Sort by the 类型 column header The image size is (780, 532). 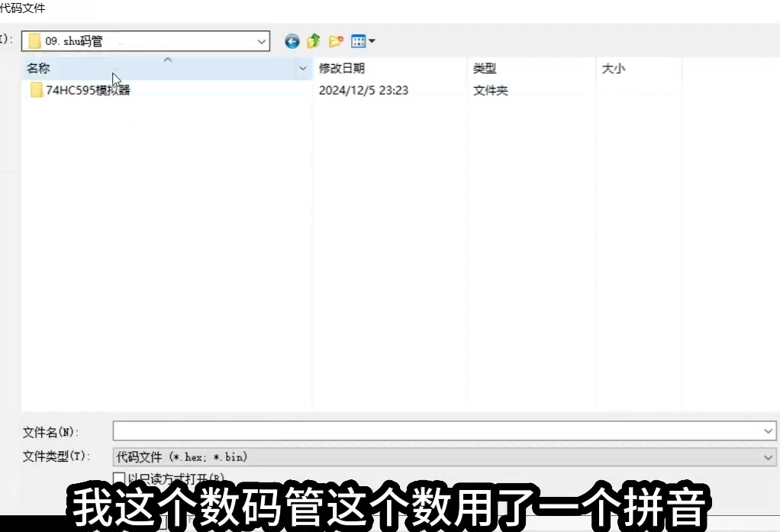pyautogui.click(x=531, y=68)
